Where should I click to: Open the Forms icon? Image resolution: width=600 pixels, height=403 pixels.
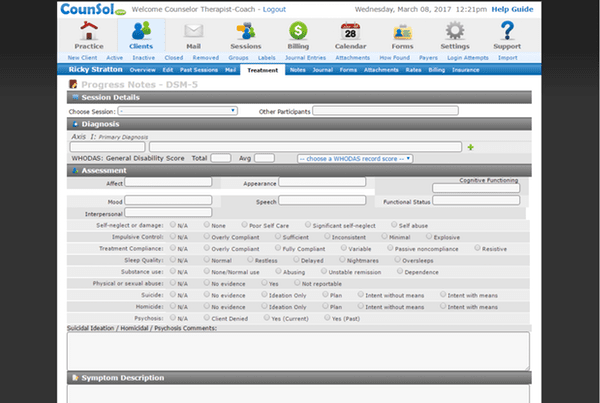pos(403,32)
